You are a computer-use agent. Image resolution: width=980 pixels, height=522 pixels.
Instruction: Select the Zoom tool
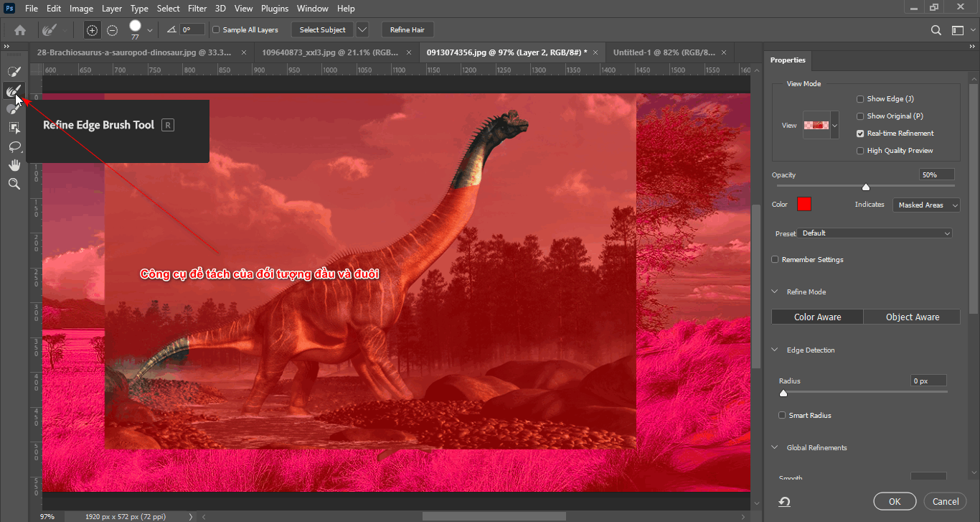click(x=14, y=184)
